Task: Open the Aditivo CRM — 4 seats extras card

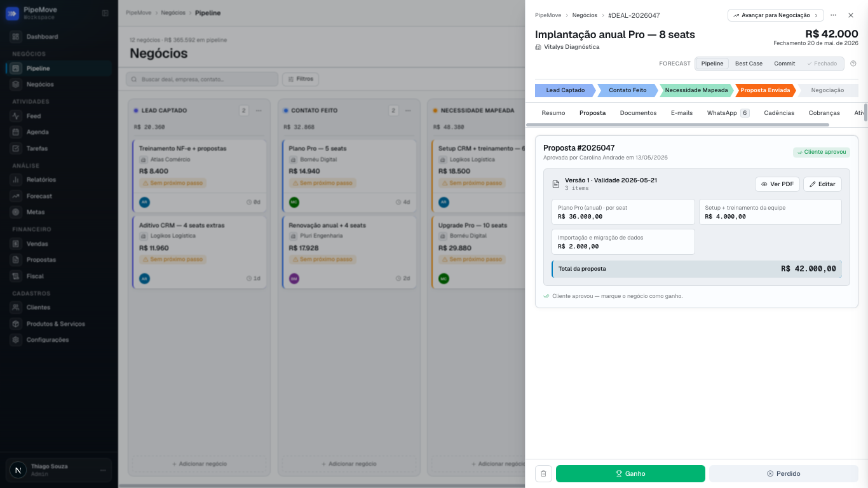Action: coord(200,252)
